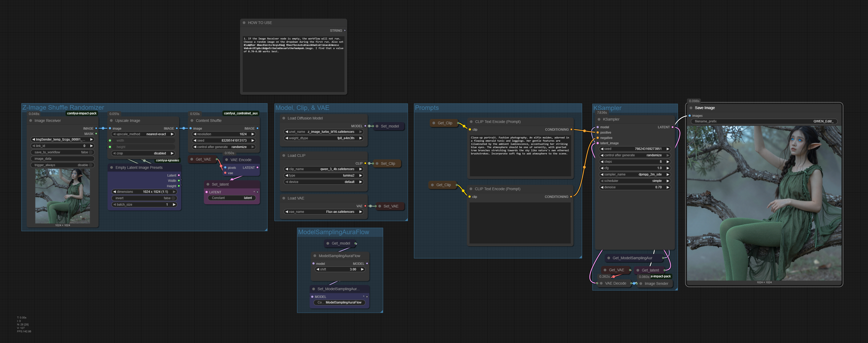The height and width of the screenshot is (343, 868).
Task: Increase the batch_size with right arrow
Action: coord(174,204)
